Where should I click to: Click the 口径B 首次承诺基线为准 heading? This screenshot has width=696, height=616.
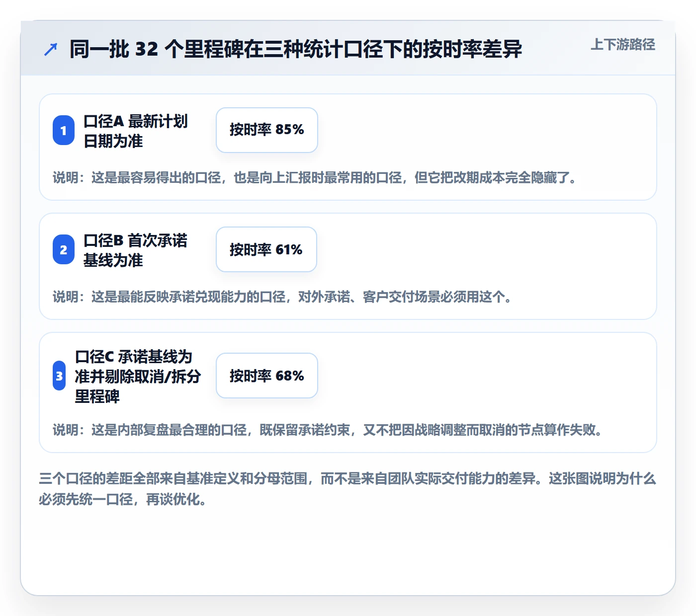click(x=135, y=250)
